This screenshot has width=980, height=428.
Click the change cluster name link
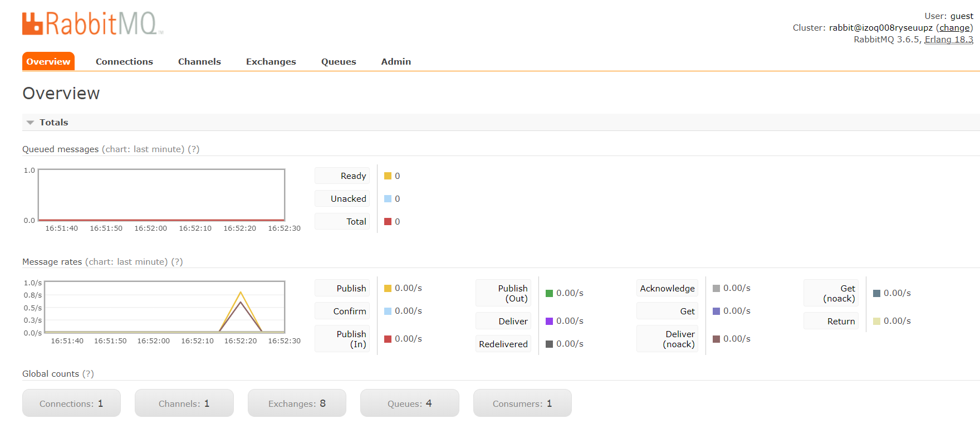(954, 28)
